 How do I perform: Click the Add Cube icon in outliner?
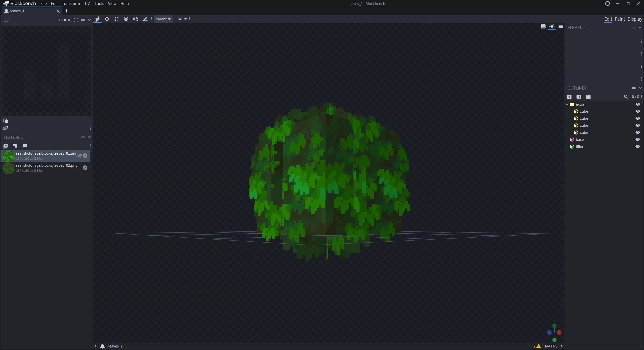[x=569, y=97]
